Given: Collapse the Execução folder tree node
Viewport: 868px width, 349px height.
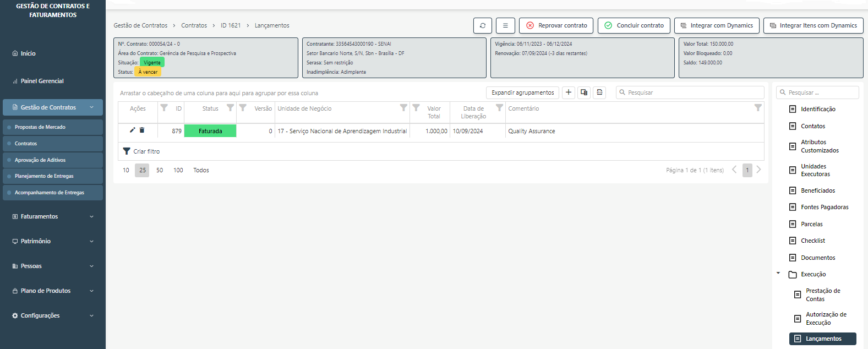Looking at the screenshot, I should [778, 274].
